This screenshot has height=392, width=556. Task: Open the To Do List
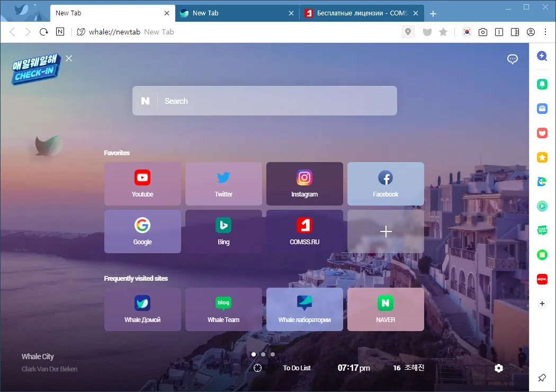click(x=297, y=368)
